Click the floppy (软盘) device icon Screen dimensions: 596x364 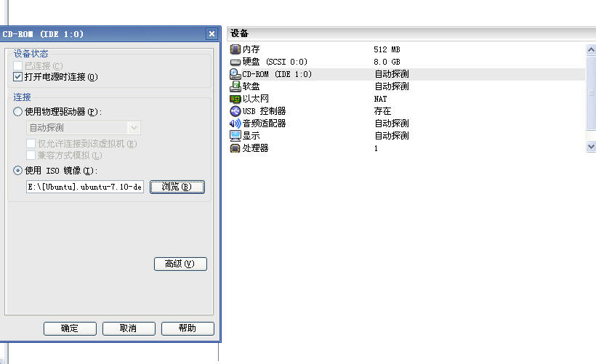coord(235,86)
